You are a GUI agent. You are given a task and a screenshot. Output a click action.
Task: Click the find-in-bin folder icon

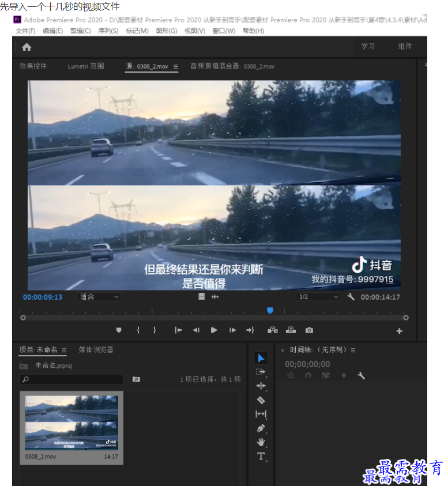(136, 379)
